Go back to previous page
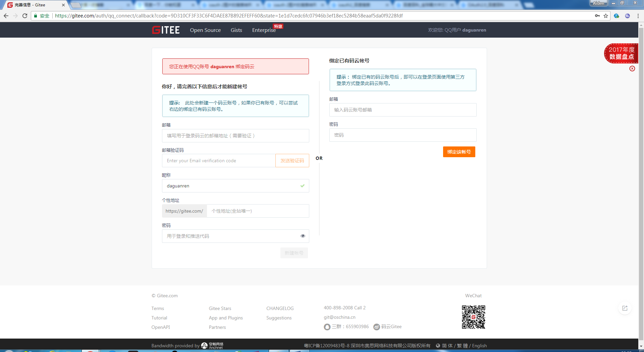The height and width of the screenshot is (352, 644). (6, 16)
